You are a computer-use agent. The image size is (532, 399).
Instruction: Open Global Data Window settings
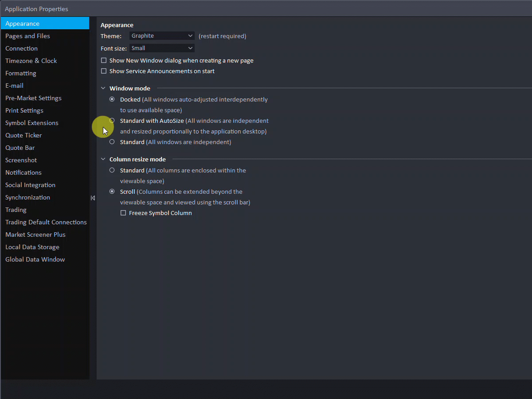[35, 259]
